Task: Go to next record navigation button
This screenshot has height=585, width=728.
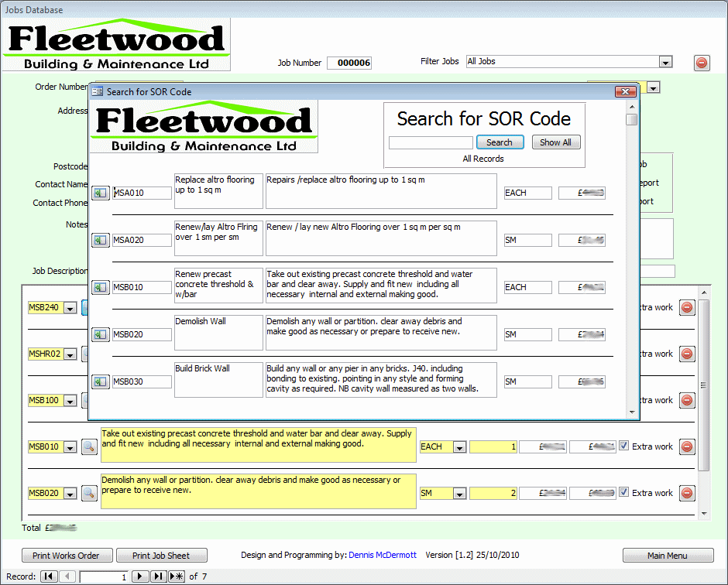Action: pyautogui.click(x=139, y=576)
